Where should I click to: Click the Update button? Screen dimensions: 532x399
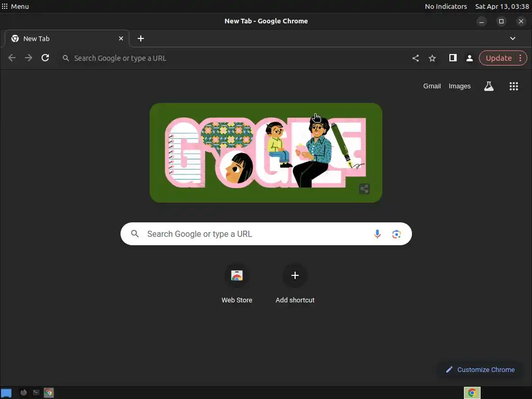(x=498, y=58)
